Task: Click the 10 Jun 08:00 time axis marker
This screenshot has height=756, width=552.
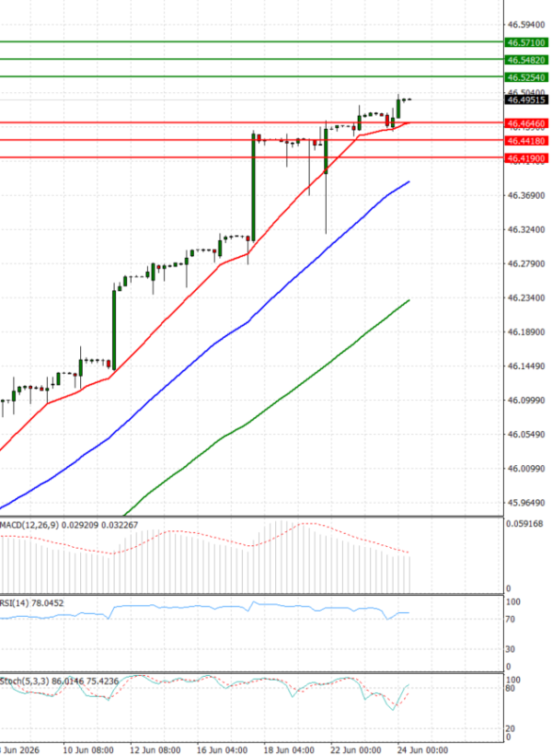Action: [88, 750]
